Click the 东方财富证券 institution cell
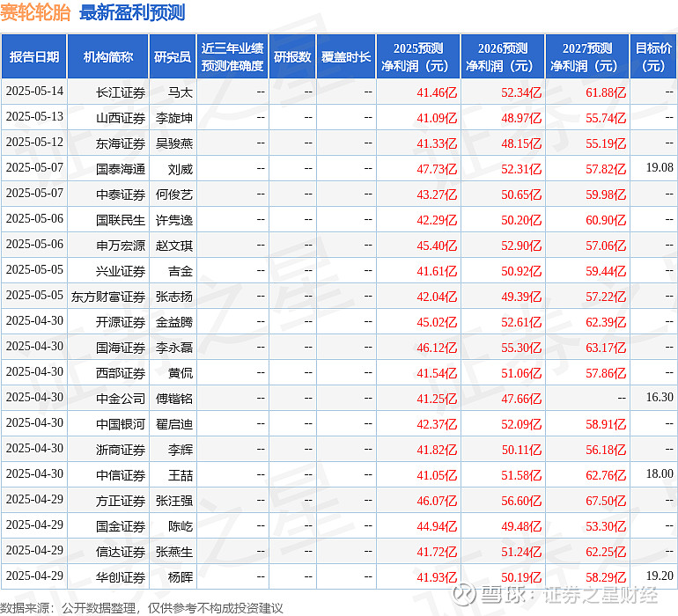This screenshot has width=678, height=616. [108, 297]
